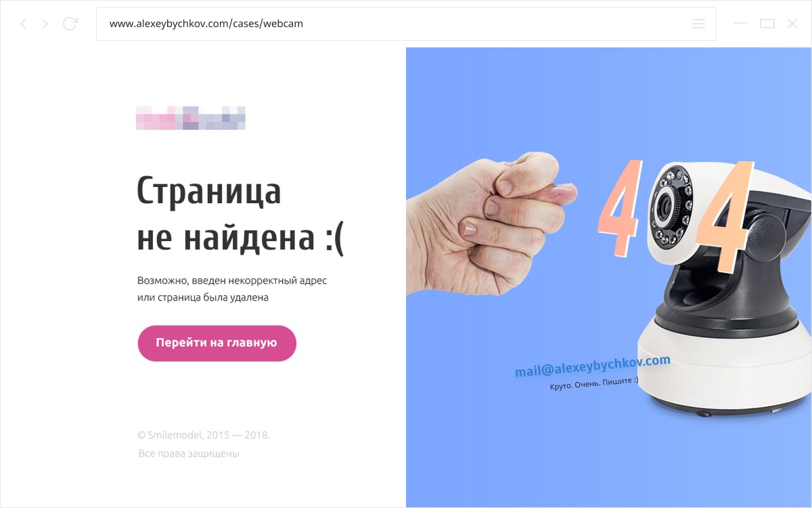The width and height of the screenshot is (812, 508).
Task: Click the blurred site logo above the heading
Action: pos(190,118)
